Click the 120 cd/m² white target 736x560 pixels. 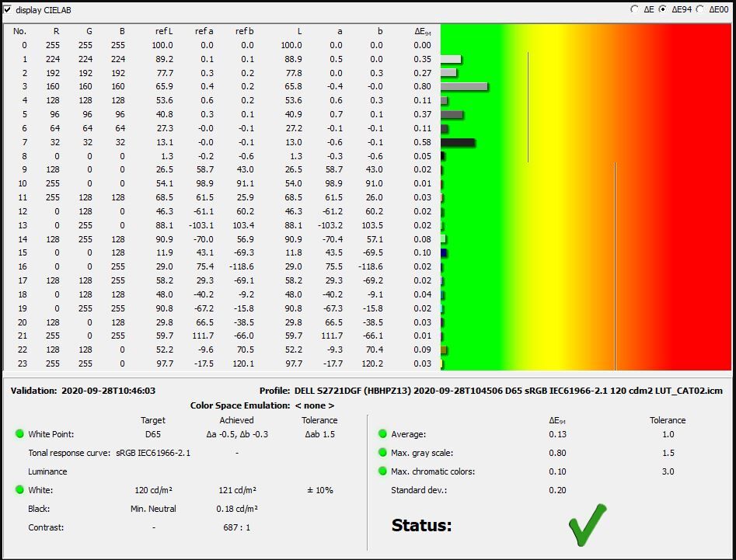(153, 490)
